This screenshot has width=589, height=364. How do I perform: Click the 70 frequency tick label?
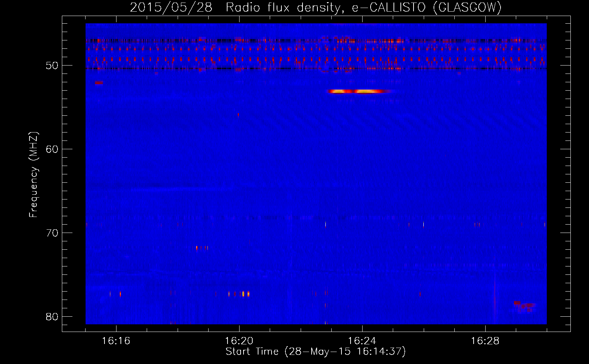point(52,233)
